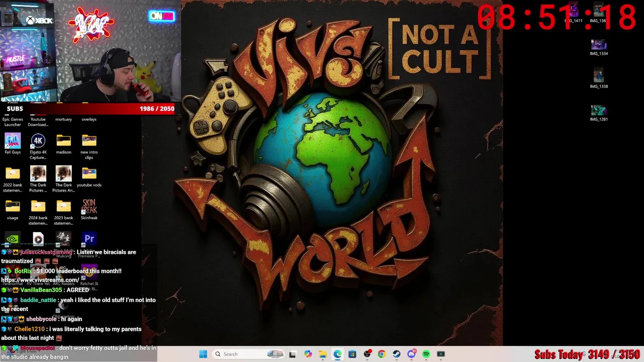Open the 2024 bank statements folder
Viewport: 644px width, 362px height.
tap(38, 212)
